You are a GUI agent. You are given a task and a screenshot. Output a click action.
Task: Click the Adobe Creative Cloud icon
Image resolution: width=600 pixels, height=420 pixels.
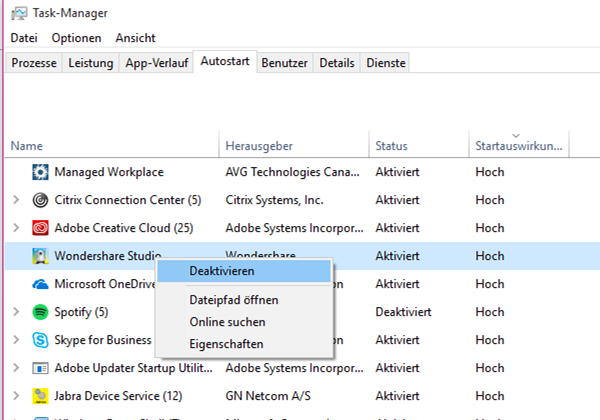(x=40, y=228)
